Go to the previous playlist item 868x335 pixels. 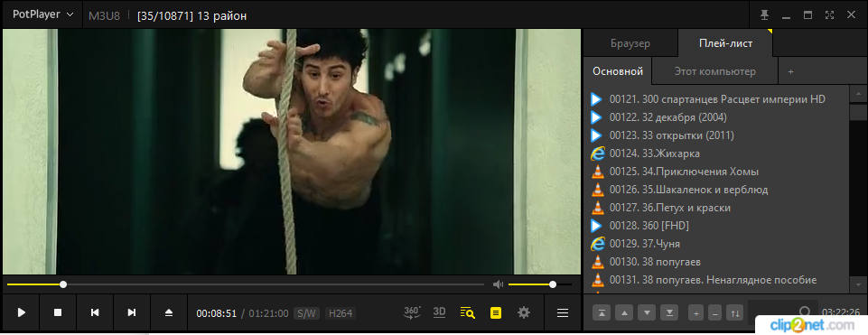[95, 312]
